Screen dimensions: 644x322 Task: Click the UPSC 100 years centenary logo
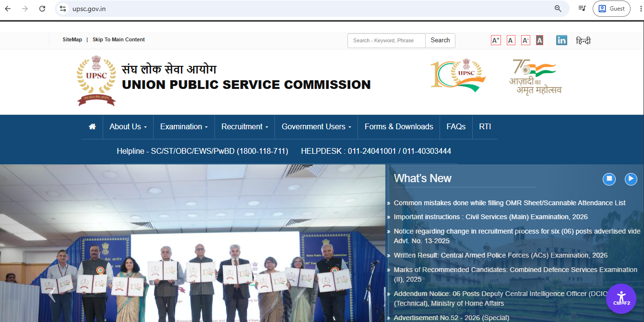click(x=458, y=76)
